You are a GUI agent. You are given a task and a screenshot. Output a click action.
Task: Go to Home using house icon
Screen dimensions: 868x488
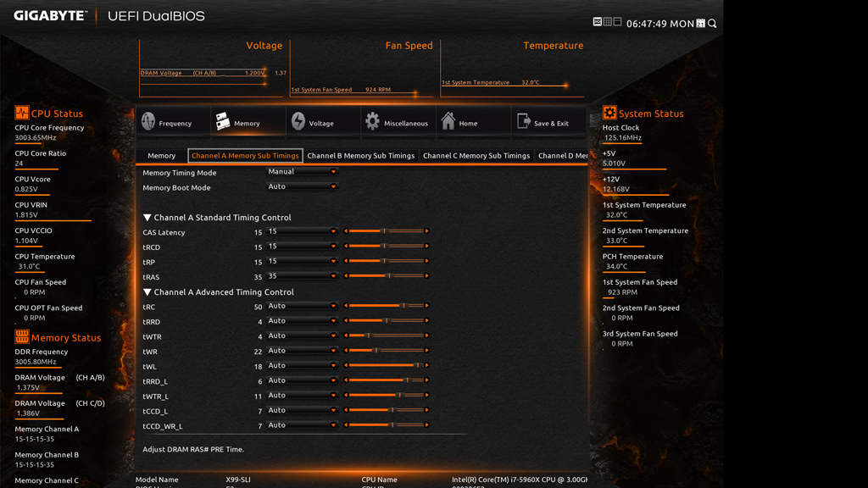448,122
